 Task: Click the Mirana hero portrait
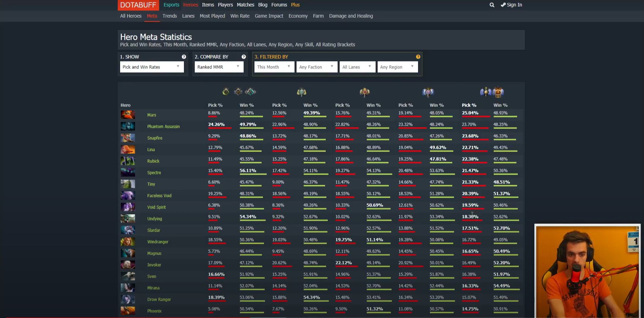(x=128, y=287)
